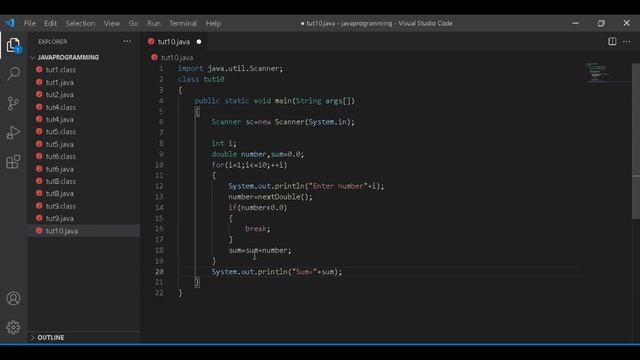The image size is (640, 360).
Task: Click the for loop header line
Action: coord(249,165)
